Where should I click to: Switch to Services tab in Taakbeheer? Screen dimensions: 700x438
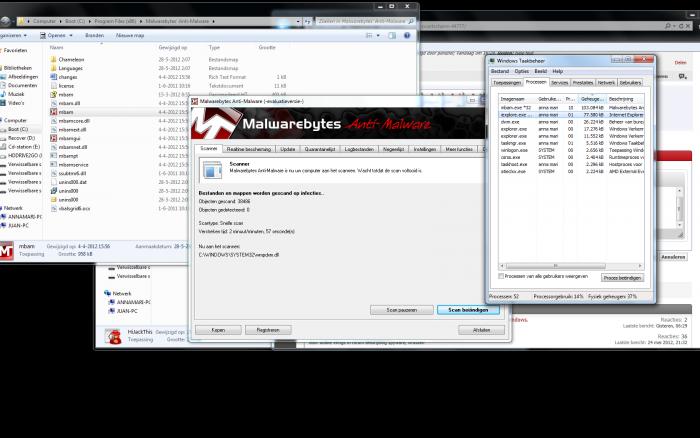click(x=559, y=83)
